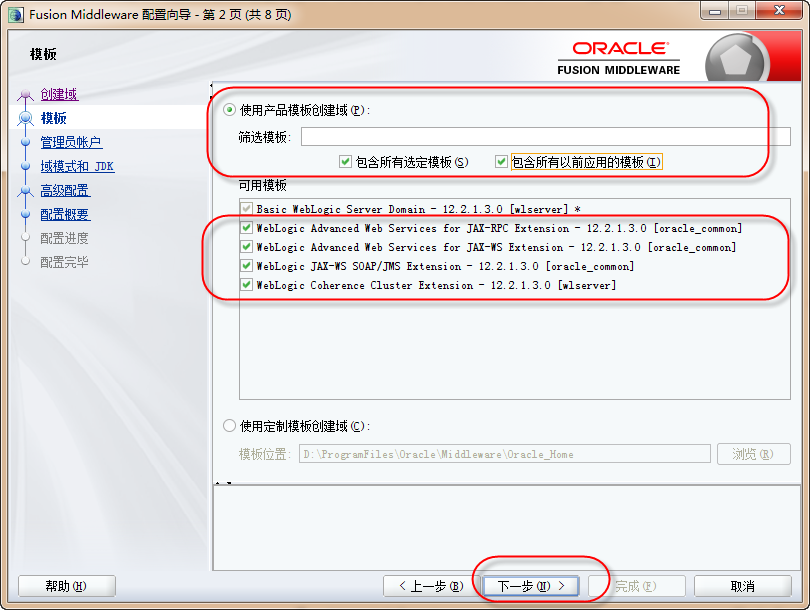The width and height of the screenshot is (810, 610).
Task: Uncheck WebLogic Advanced Web Services for JAX-RPC Extension
Action: 246,227
